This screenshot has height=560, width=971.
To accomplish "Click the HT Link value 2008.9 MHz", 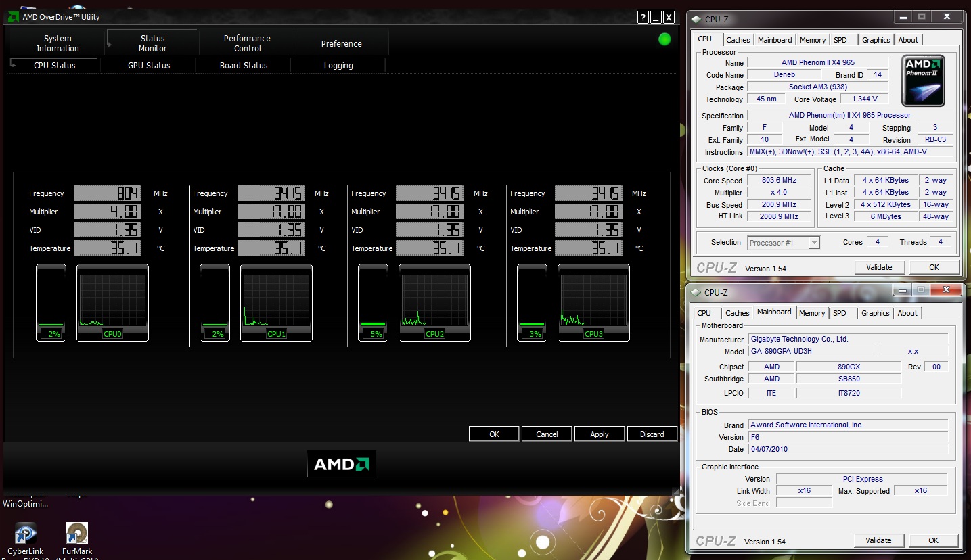I will pos(778,216).
